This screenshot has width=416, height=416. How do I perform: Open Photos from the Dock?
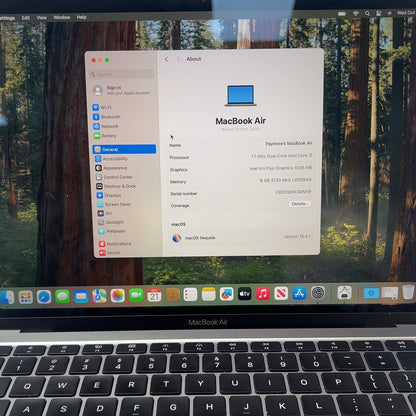click(117, 296)
